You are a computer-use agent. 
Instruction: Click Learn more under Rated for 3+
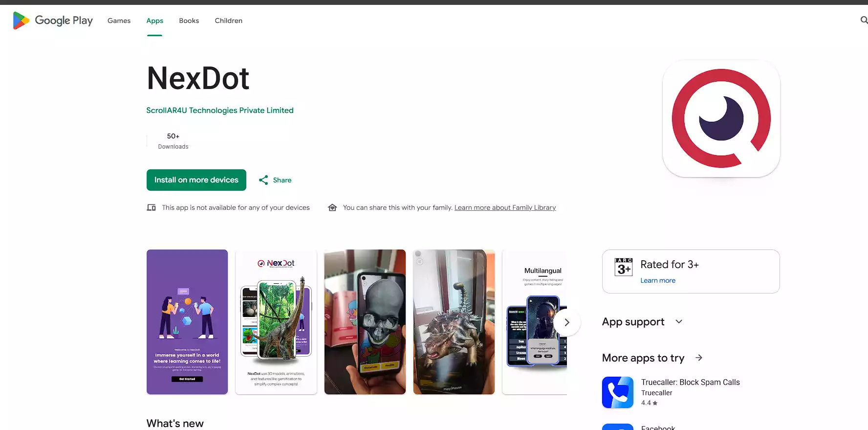pos(658,280)
